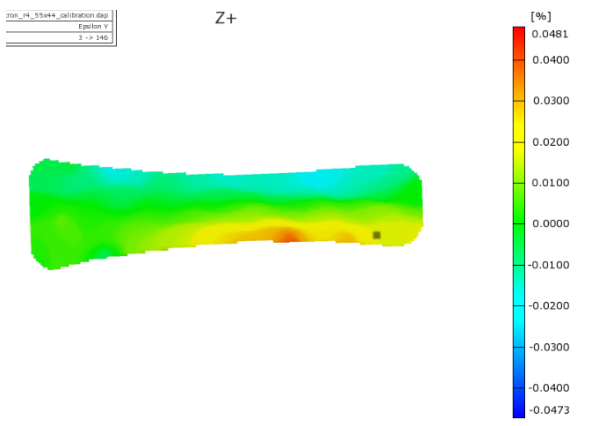592x426 pixels.
Task: Click the [%] unit label above the legend
Action: tap(541, 16)
